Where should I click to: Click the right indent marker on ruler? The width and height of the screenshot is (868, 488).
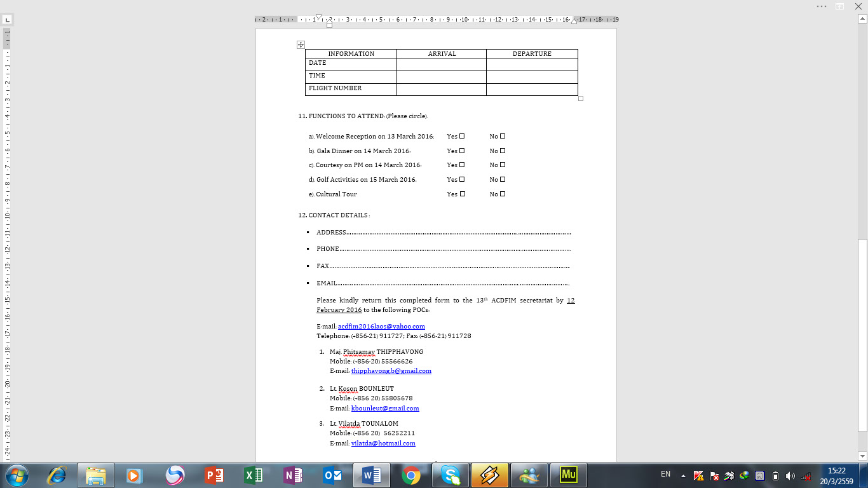click(x=574, y=22)
